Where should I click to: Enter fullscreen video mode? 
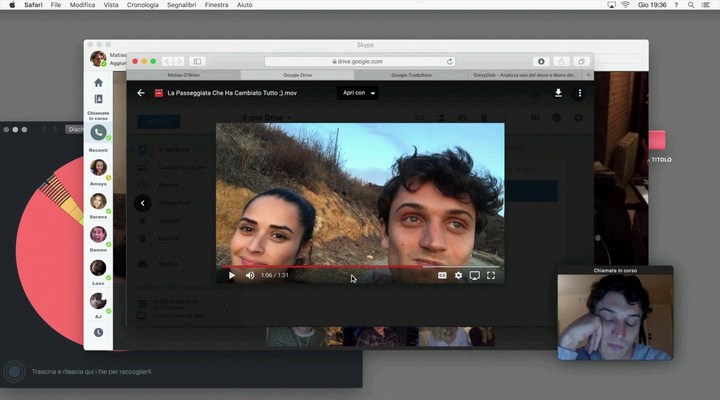[491, 275]
